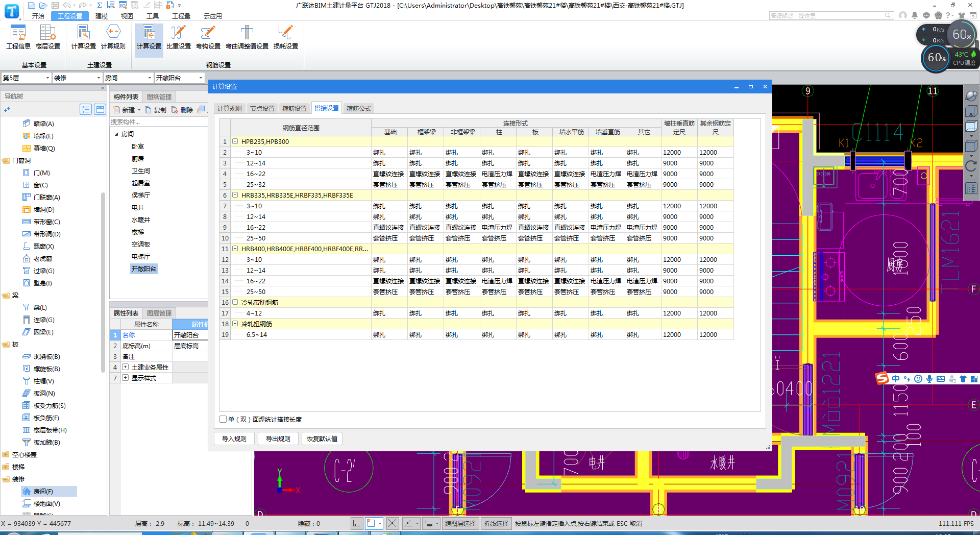The width and height of the screenshot is (980, 535).
Task: Expand 显示样式 property row
Action: (x=125, y=378)
